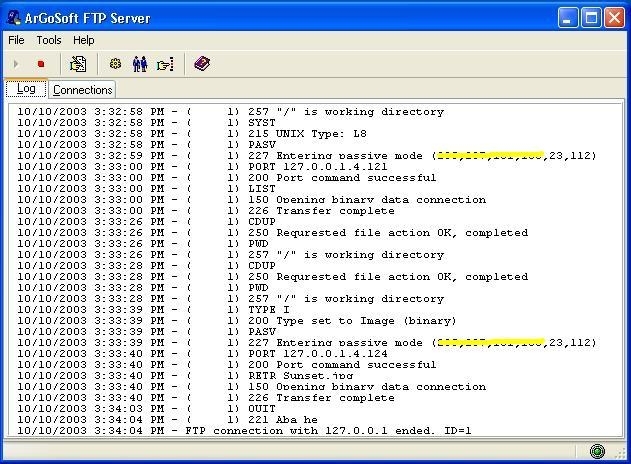Close the ArGoSoft FTP Server window
The height and width of the screenshot is (464, 631).
[615, 18]
